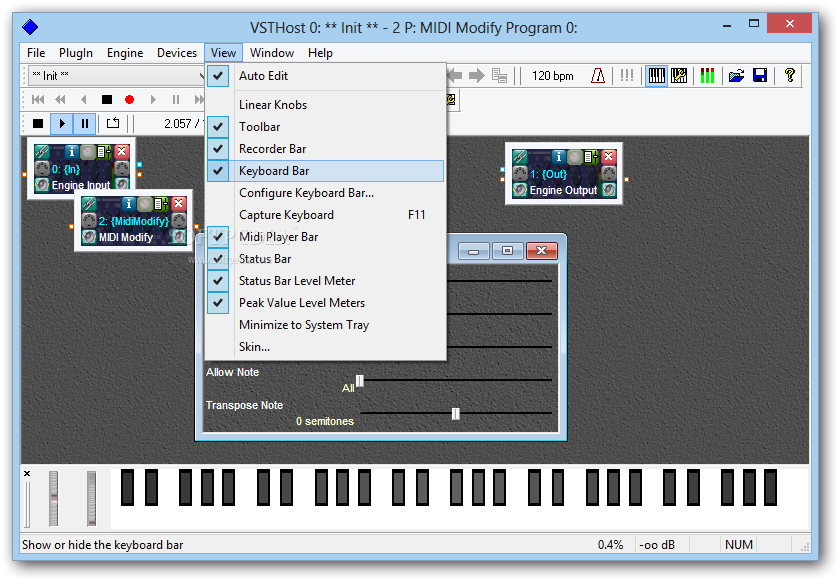The height and width of the screenshot is (581, 839).
Task: Click chain link icon on MIDI Modify node
Action: pos(89,204)
